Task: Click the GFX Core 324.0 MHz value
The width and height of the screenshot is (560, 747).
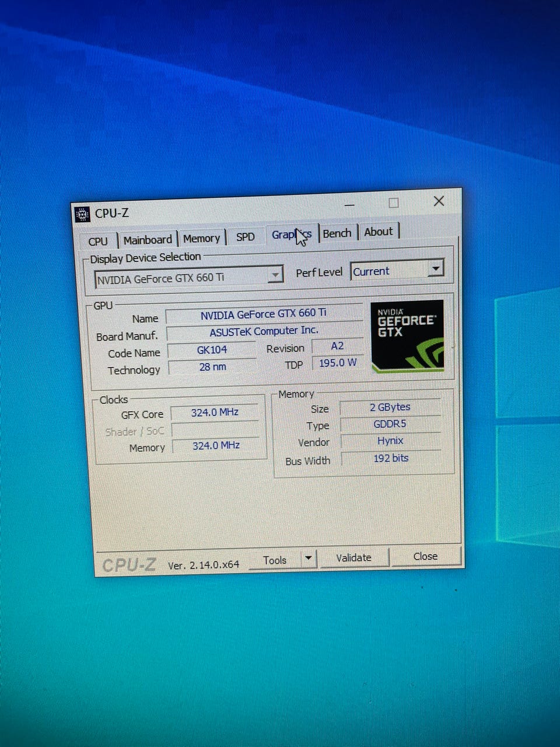Action: tap(215, 412)
